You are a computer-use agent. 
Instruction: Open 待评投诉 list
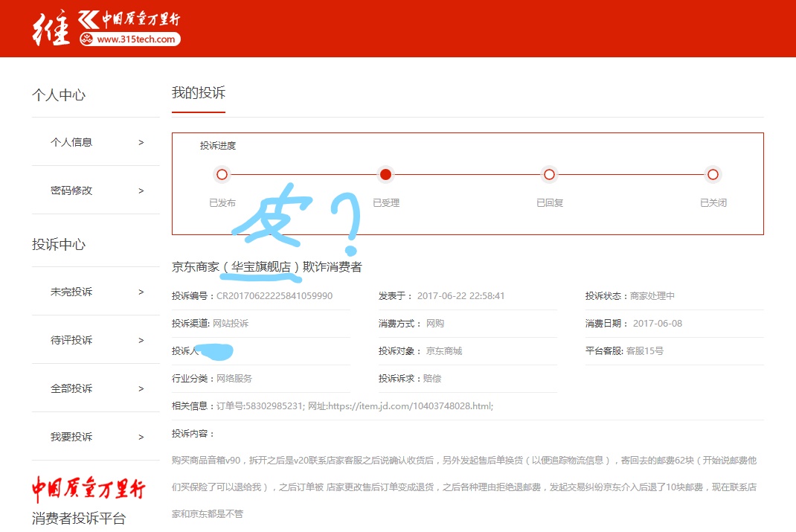coord(71,339)
